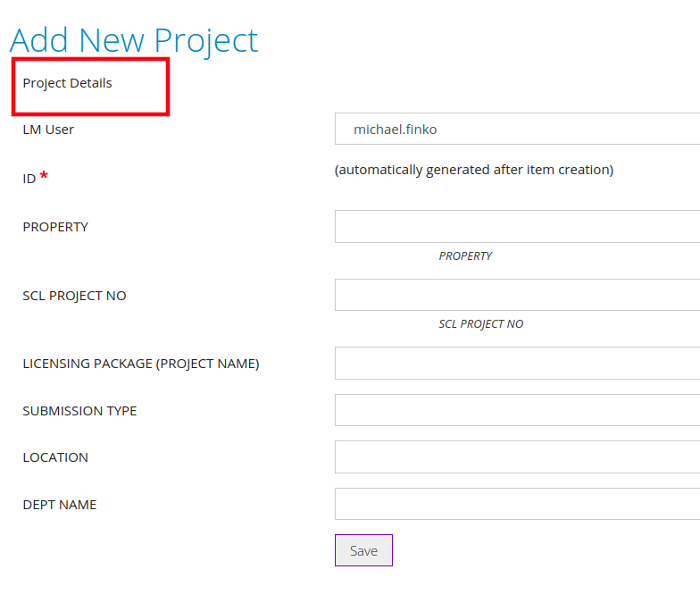Click the LOCATION text field
This screenshot has width=700, height=603.
point(518,457)
